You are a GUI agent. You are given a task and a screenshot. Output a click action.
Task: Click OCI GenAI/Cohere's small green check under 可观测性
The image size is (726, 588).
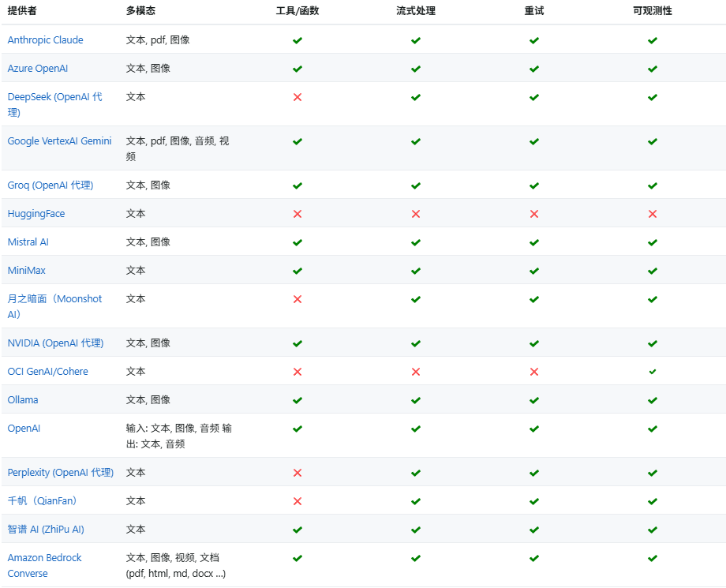pyautogui.click(x=653, y=372)
